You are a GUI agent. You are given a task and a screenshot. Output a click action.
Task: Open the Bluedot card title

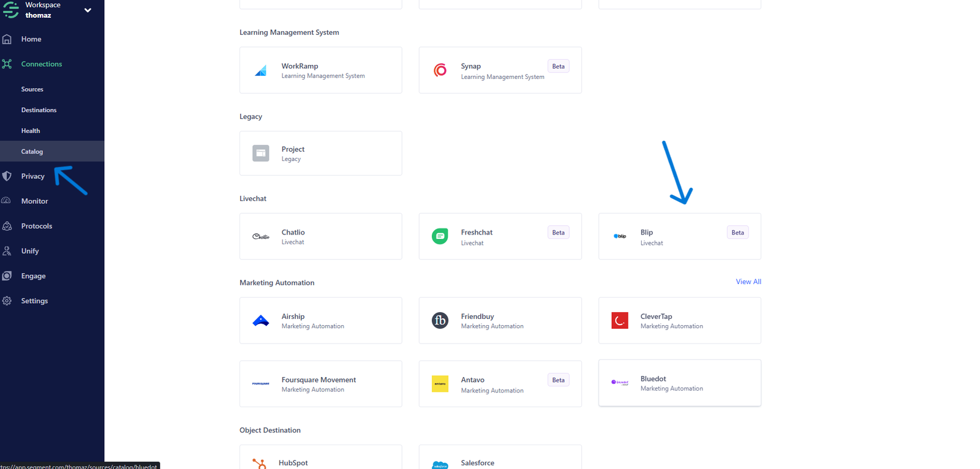(x=653, y=379)
